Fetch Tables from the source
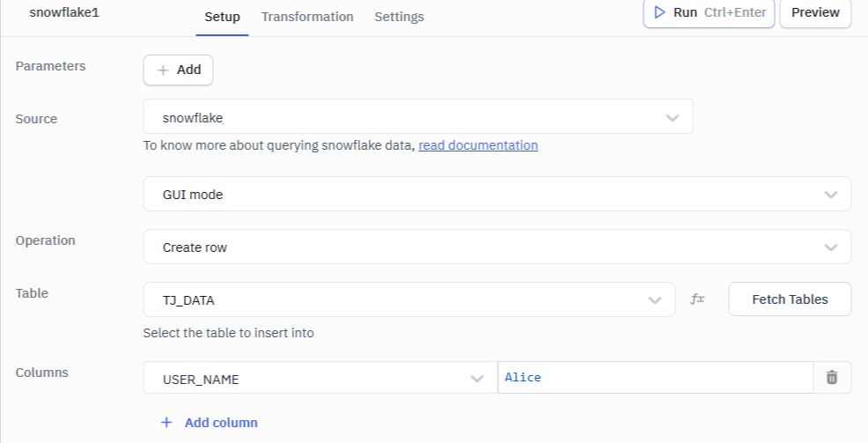This screenshot has height=443, width=868. tap(790, 299)
